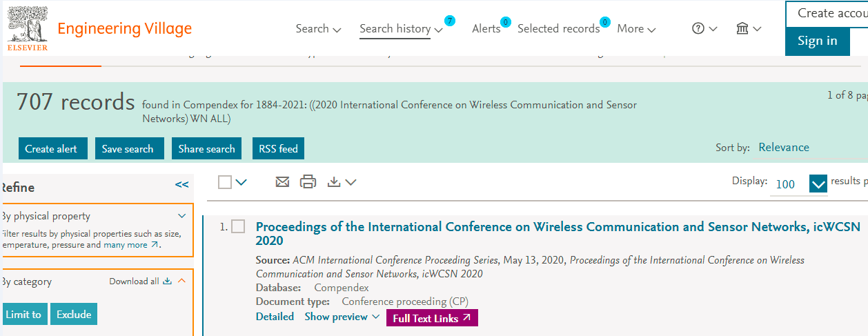
Task: Click the Share search button
Action: pos(206,149)
